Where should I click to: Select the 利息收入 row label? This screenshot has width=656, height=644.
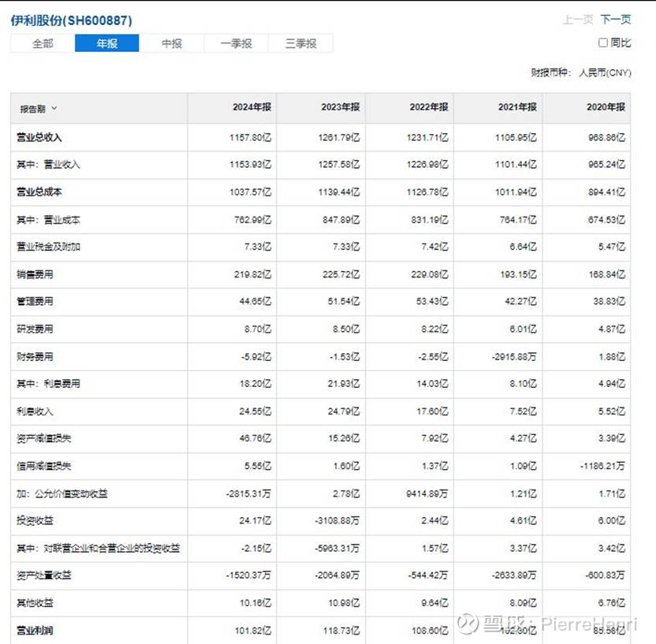pos(35,411)
